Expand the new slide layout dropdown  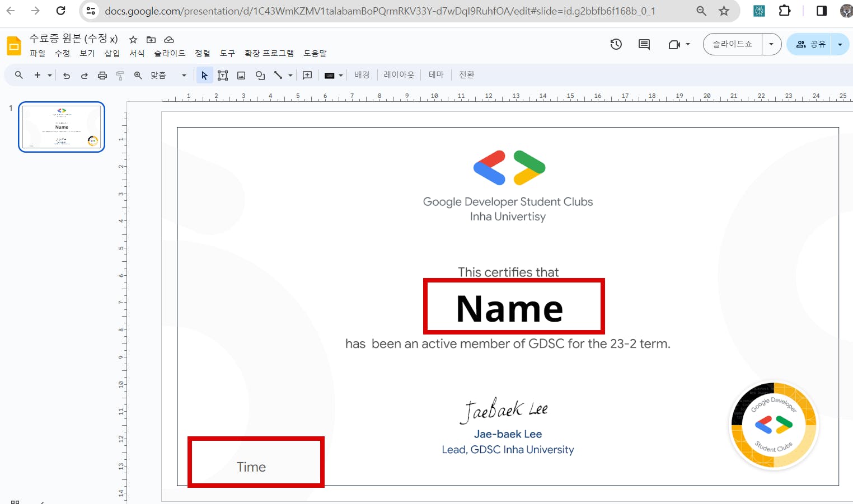tap(50, 76)
